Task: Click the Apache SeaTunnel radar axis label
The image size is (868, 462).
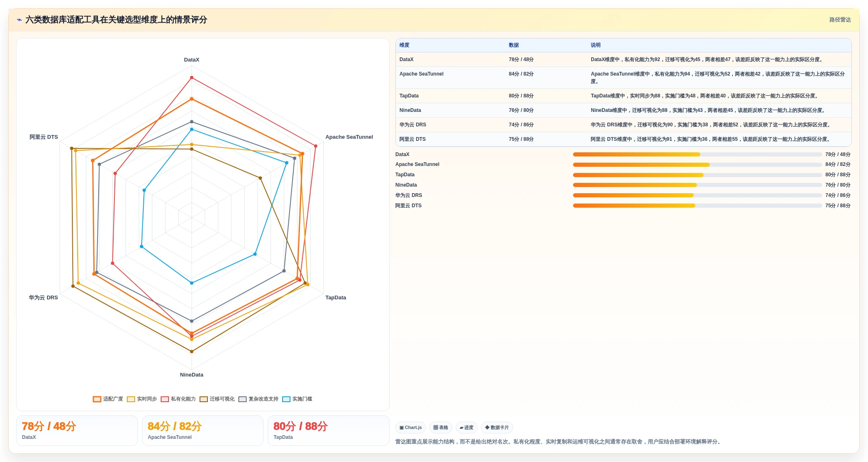Action: click(349, 137)
